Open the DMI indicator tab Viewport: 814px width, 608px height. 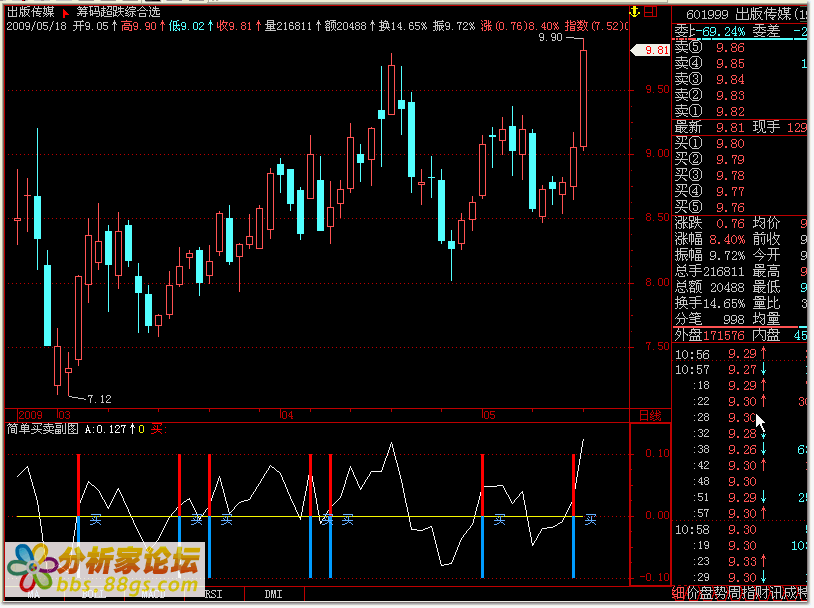(274, 595)
